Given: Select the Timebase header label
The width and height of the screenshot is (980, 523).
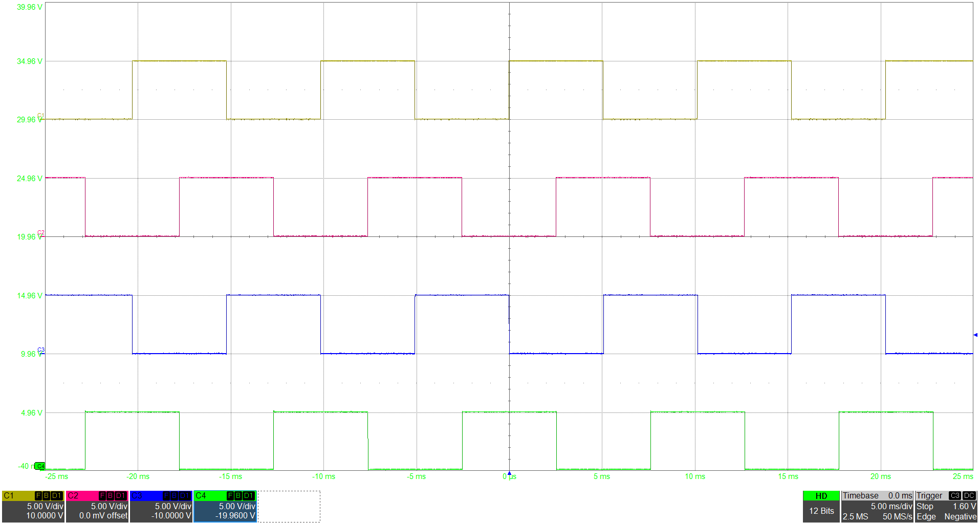Looking at the screenshot, I should click(861, 495).
